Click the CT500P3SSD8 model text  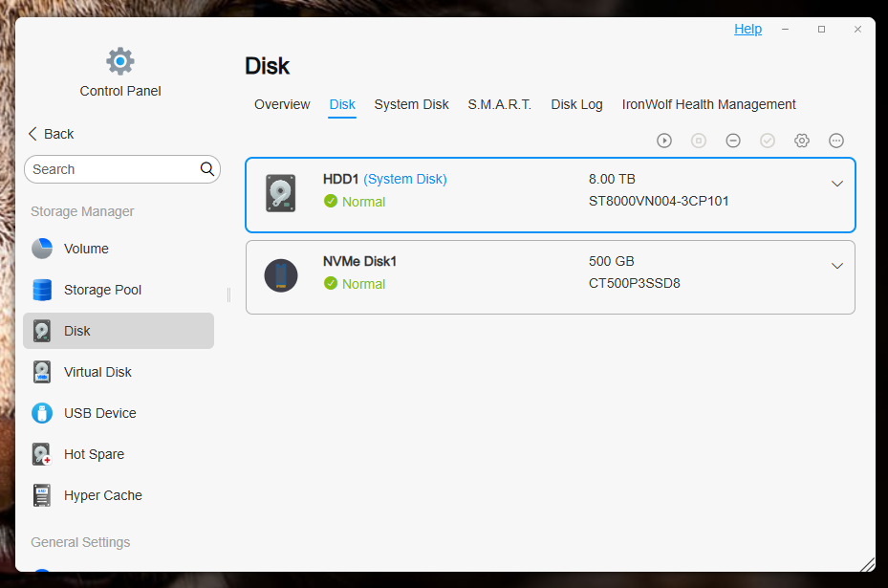coord(635,283)
